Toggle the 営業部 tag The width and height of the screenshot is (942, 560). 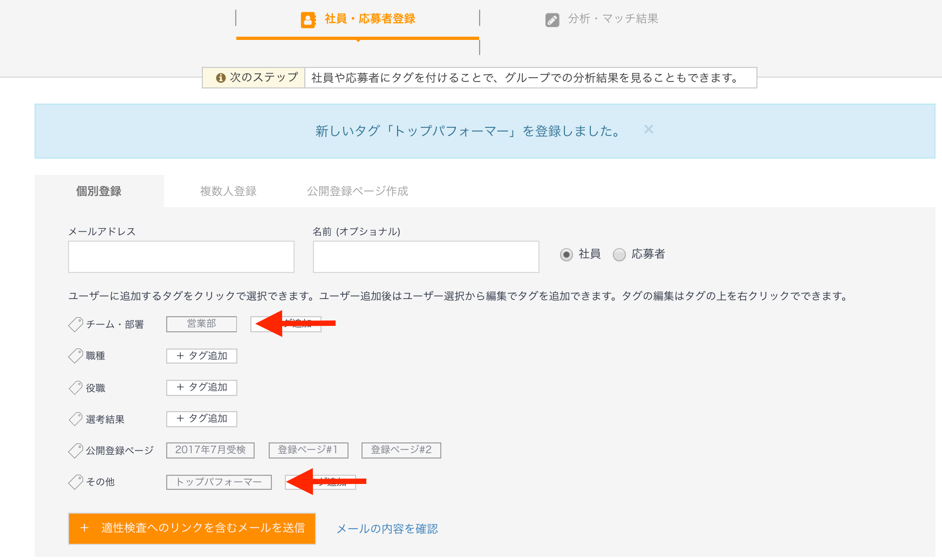coord(201,324)
